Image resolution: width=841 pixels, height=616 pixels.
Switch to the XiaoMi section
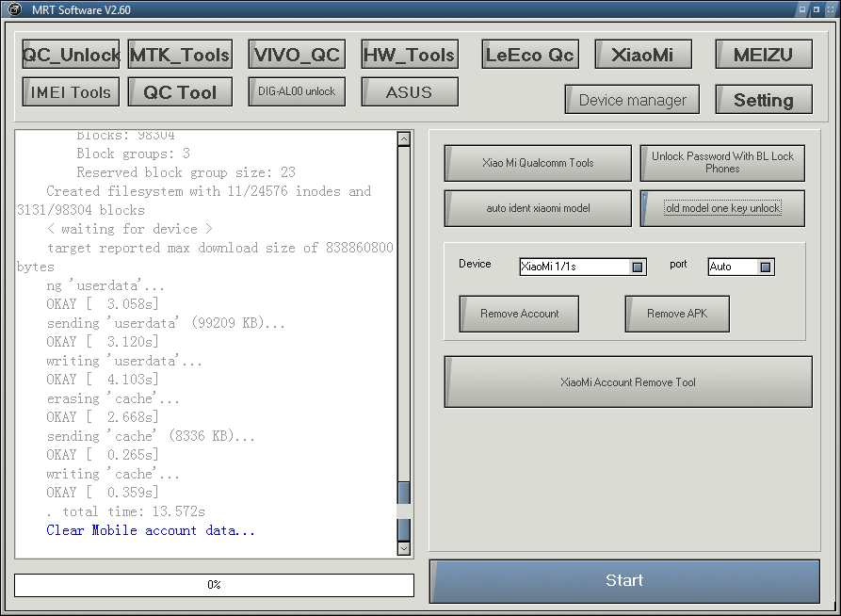pyautogui.click(x=643, y=55)
